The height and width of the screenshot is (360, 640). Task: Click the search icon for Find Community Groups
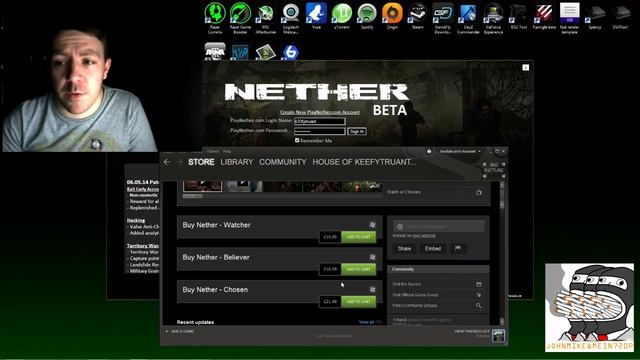479,305
